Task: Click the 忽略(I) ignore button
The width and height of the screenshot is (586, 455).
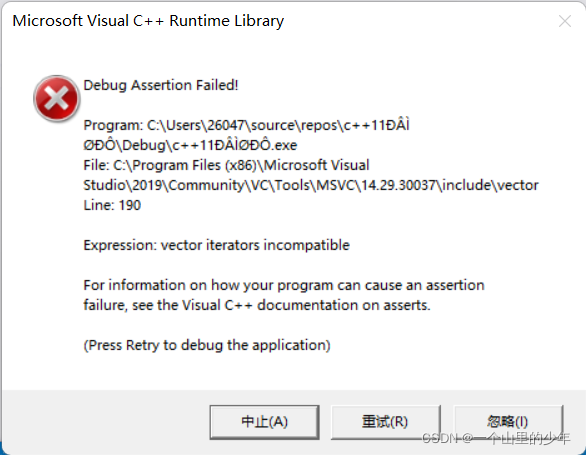Action: coord(508,422)
